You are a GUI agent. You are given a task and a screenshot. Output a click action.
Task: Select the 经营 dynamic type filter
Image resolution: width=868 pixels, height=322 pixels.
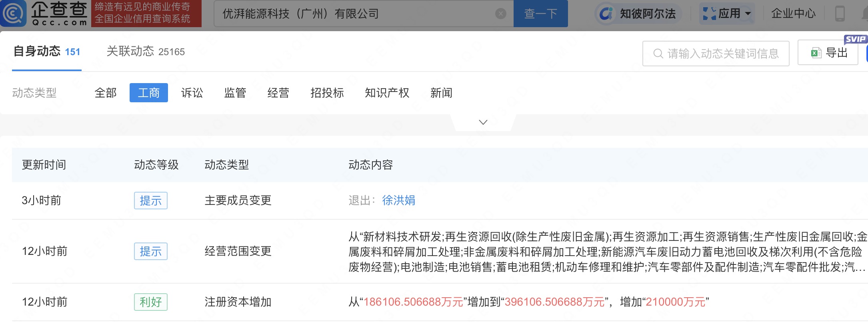(278, 93)
